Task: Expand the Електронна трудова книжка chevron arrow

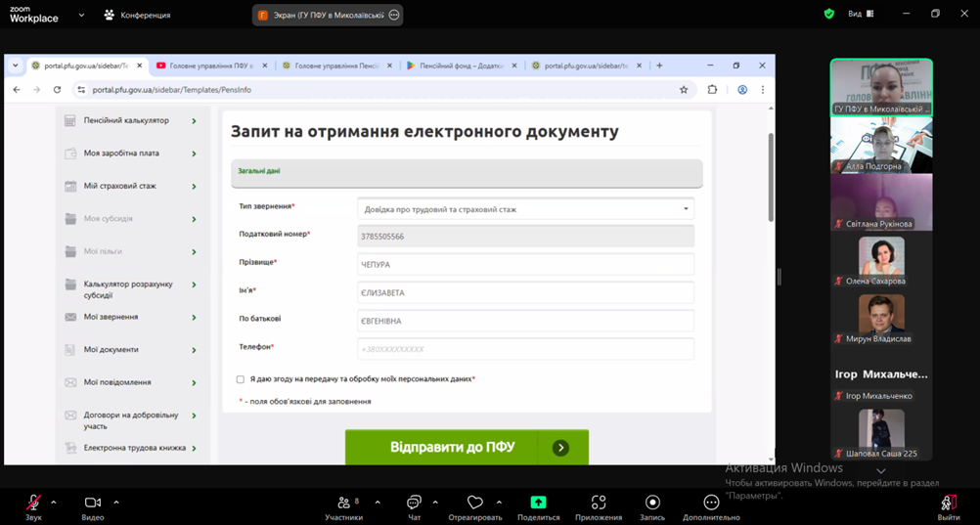Action: pyautogui.click(x=194, y=448)
